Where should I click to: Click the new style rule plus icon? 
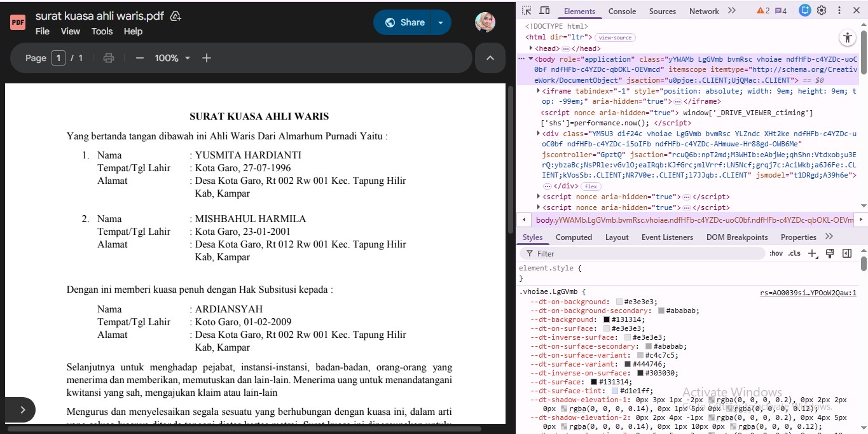tap(813, 253)
